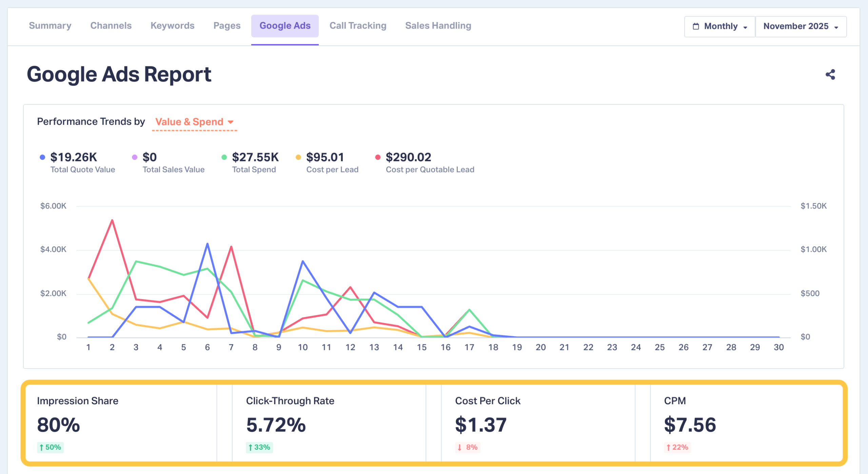Select the Channels tab

(111, 26)
